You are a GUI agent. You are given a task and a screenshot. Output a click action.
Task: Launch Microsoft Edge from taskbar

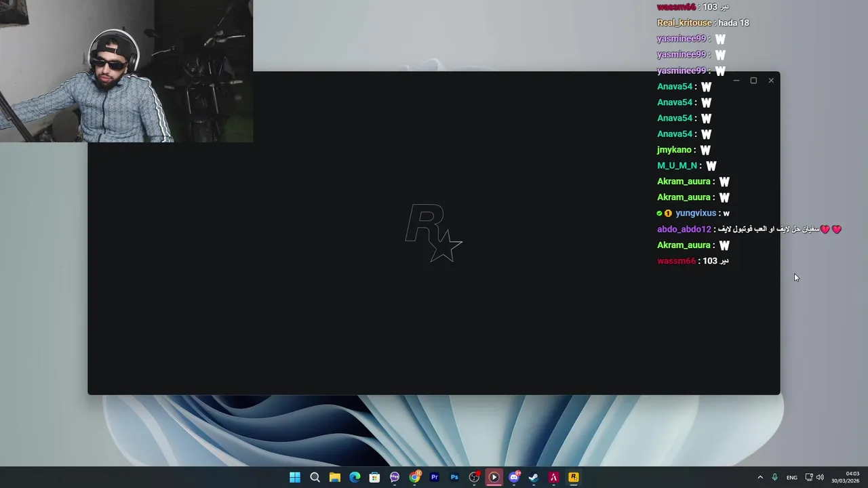click(x=355, y=477)
